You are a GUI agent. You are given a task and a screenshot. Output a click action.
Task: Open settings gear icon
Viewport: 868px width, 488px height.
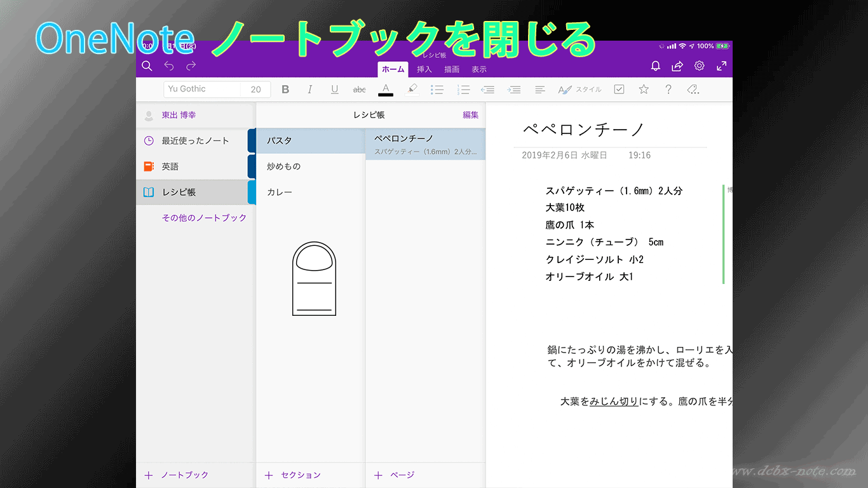(700, 66)
